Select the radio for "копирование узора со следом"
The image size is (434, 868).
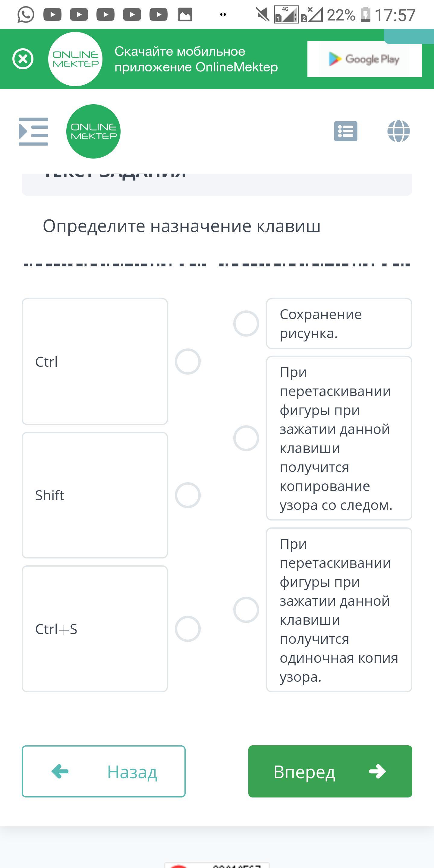pos(246,438)
